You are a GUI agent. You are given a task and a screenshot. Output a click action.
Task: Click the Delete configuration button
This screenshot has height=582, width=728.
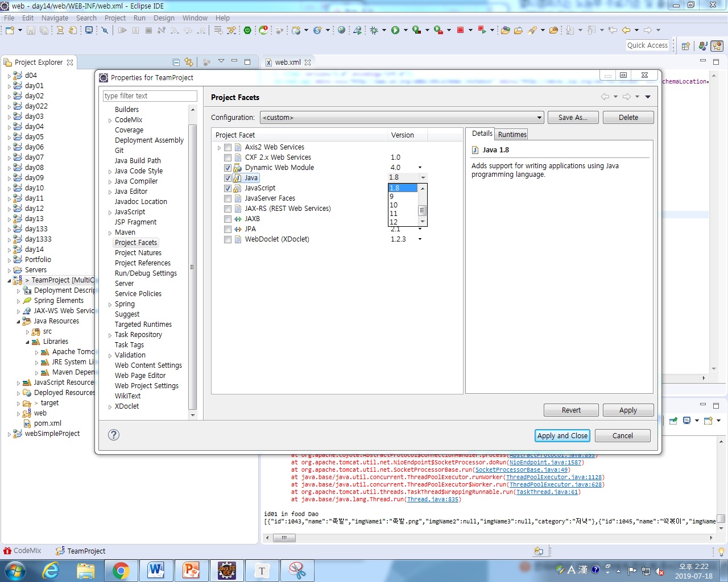point(628,117)
